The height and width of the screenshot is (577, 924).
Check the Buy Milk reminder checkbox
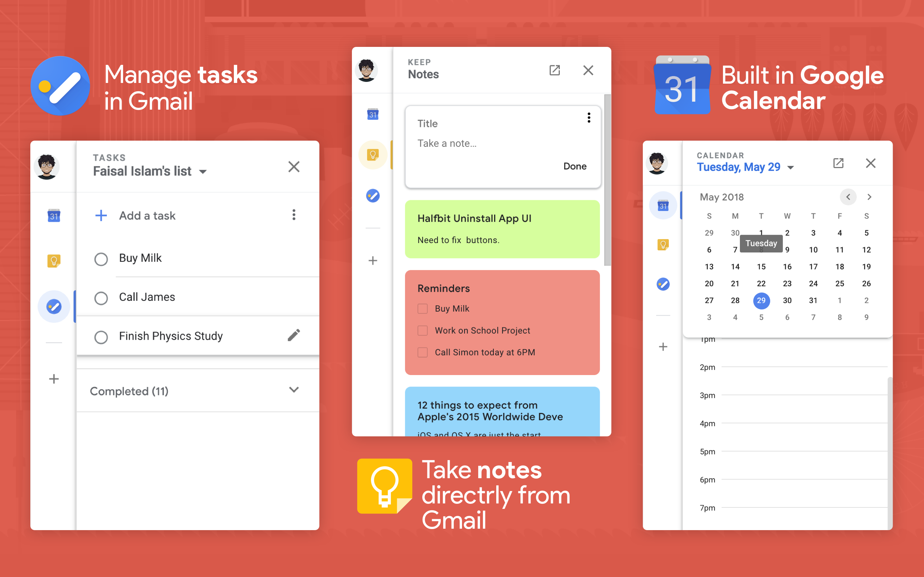[x=422, y=308]
